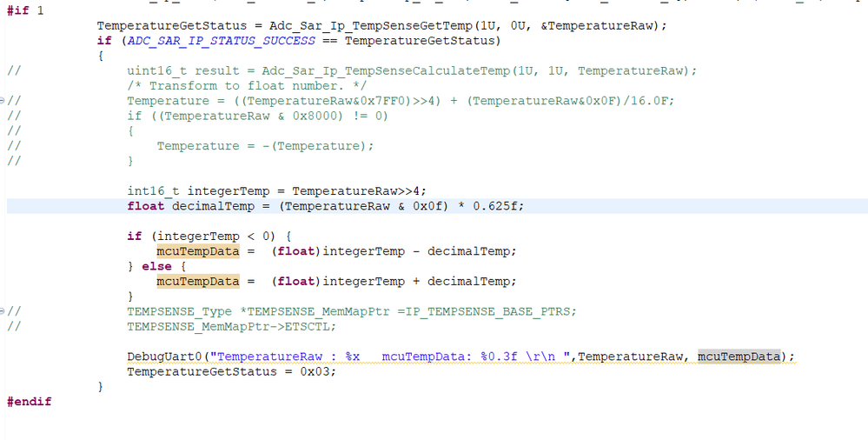Viewport: 868px width, 440px height.
Task: Click the mcuTempData argument in the DebugUart0 call
Action: pos(739,356)
